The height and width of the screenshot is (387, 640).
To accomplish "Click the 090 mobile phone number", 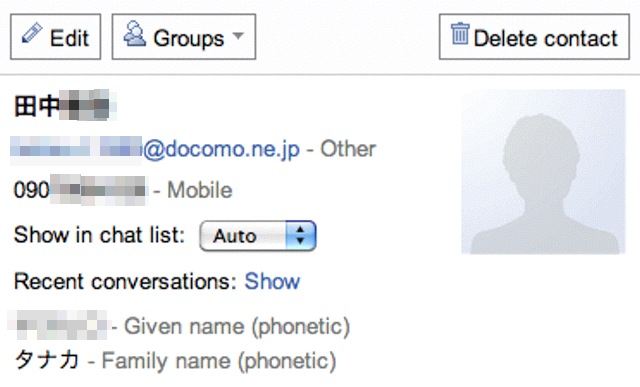I will pyautogui.click(x=80, y=190).
